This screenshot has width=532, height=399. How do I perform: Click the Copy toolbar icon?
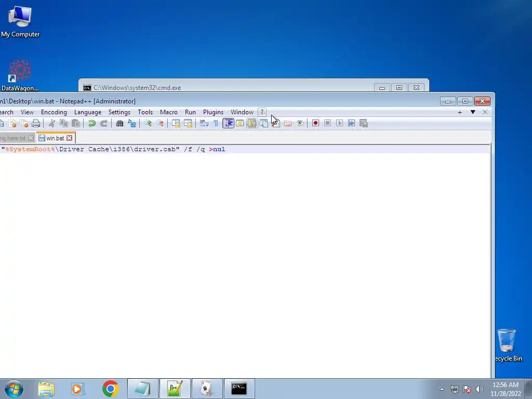coord(63,123)
